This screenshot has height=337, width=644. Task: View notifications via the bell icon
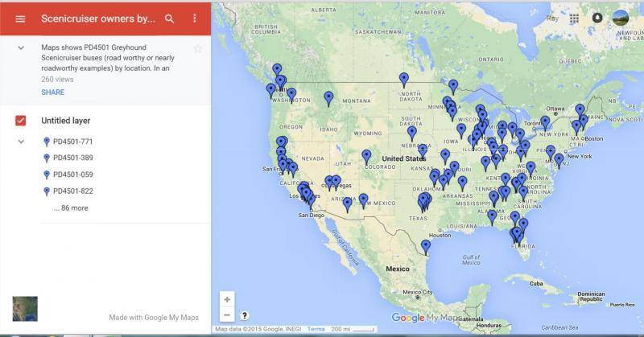point(597,18)
